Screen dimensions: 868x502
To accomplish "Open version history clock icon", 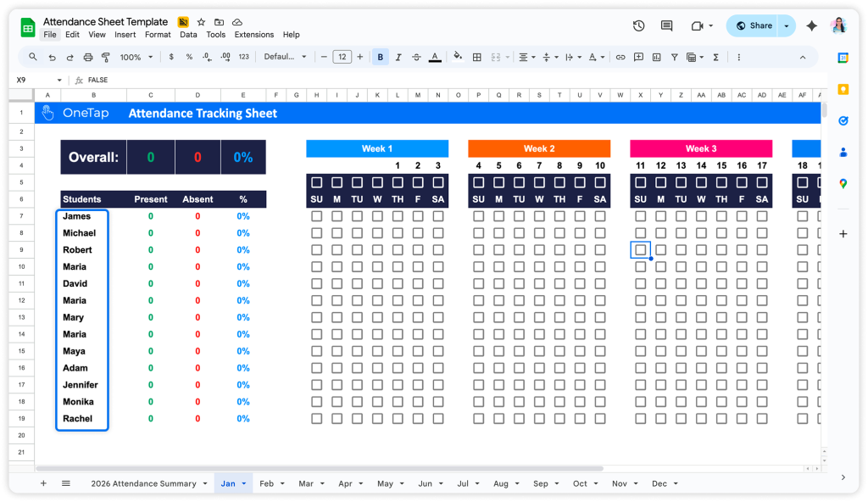I will tap(638, 25).
